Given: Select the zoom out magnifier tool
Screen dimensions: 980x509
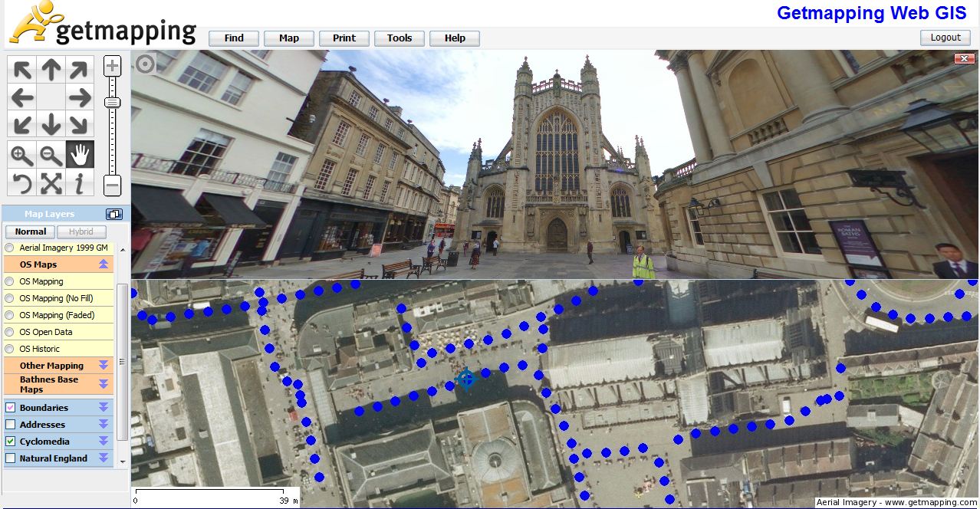Looking at the screenshot, I should click(x=51, y=156).
